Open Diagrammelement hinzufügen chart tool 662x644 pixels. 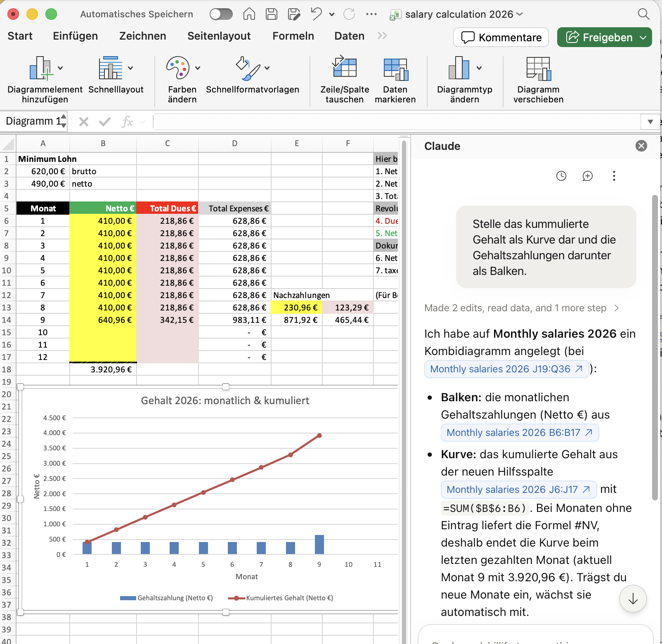coord(45,80)
